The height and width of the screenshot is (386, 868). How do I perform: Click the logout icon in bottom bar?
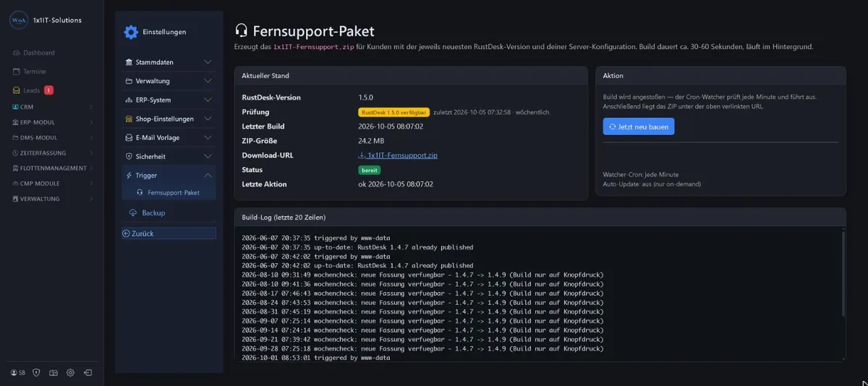[x=88, y=373]
